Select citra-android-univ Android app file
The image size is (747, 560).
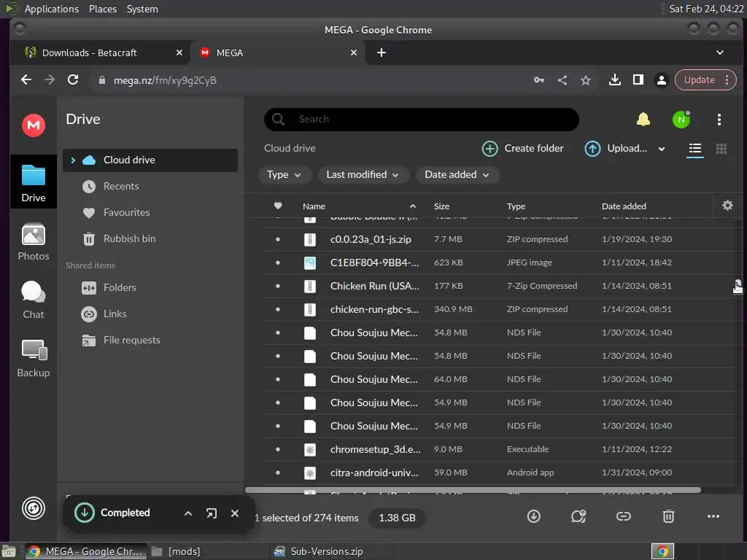click(x=499, y=472)
